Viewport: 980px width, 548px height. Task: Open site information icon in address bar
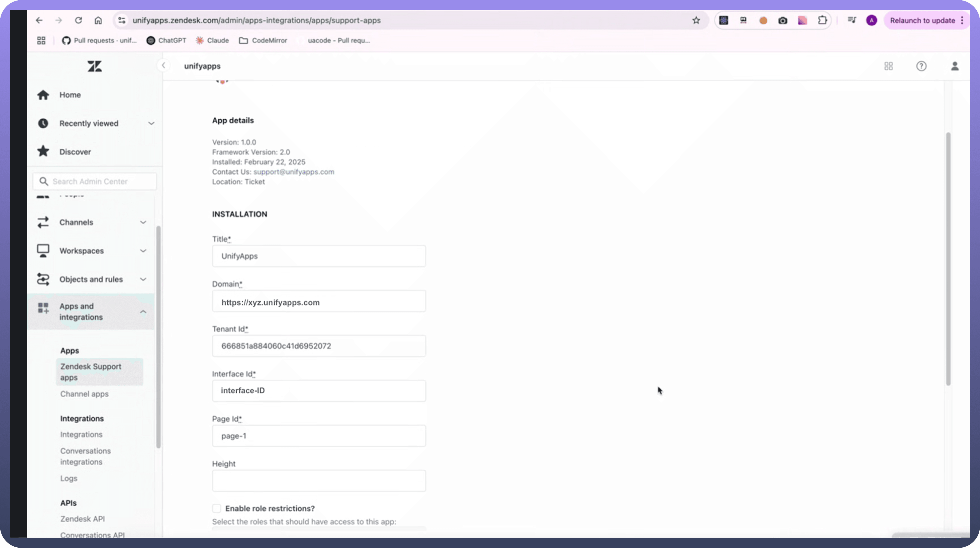(x=122, y=20)
